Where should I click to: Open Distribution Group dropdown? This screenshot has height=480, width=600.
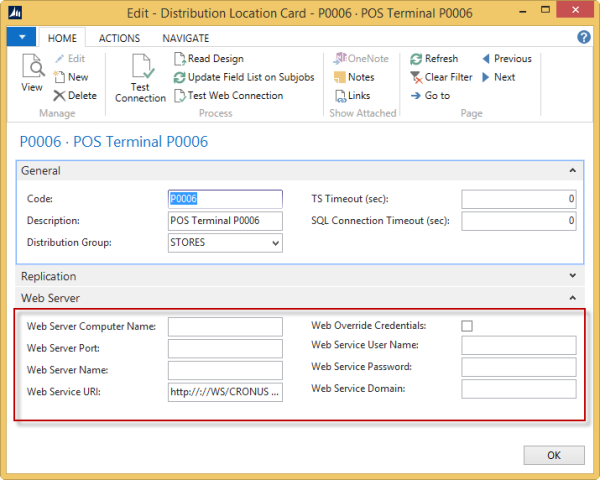pos(275,242)
